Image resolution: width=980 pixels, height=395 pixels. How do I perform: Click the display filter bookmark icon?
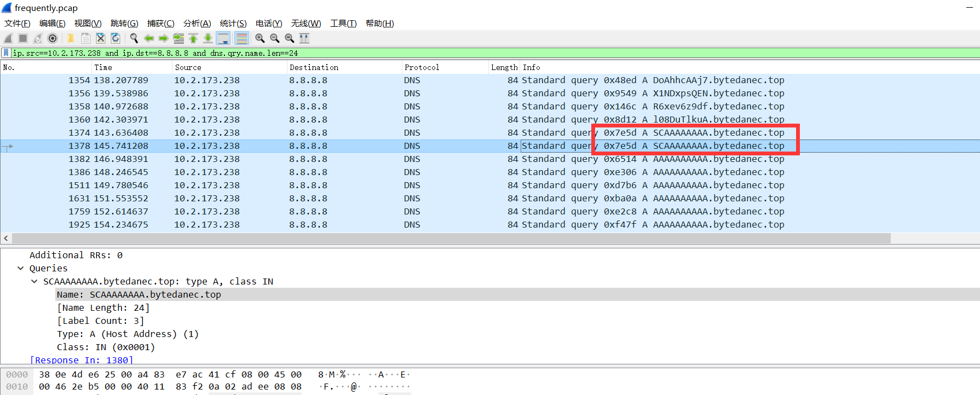click(6, 53)
